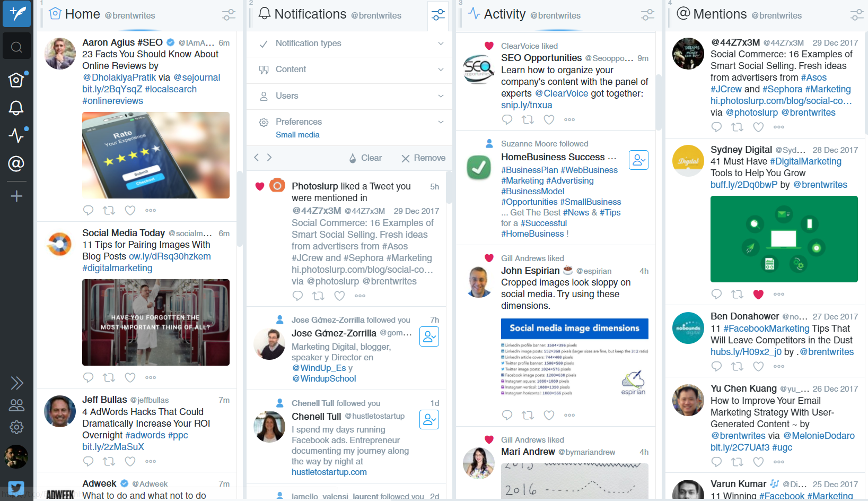868x501 pixels.
Task: Open more options on the Aaron Agius tweet
Action: click(151, 210)
